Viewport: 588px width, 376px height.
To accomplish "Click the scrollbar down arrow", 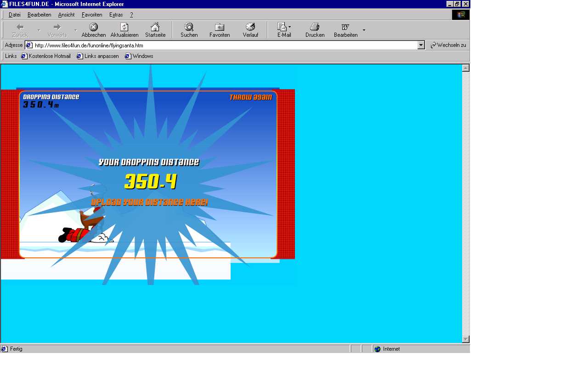I will click(x=466, y=339).
